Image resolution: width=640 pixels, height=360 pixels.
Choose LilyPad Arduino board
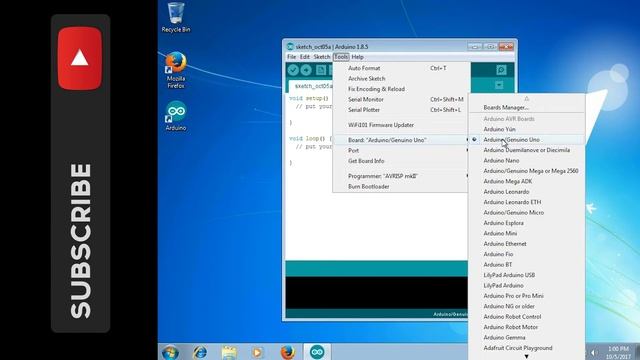(x=527, y=285)
